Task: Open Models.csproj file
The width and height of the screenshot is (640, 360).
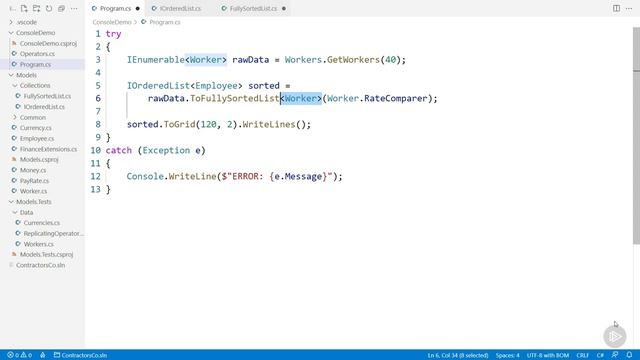Action: 39,160
